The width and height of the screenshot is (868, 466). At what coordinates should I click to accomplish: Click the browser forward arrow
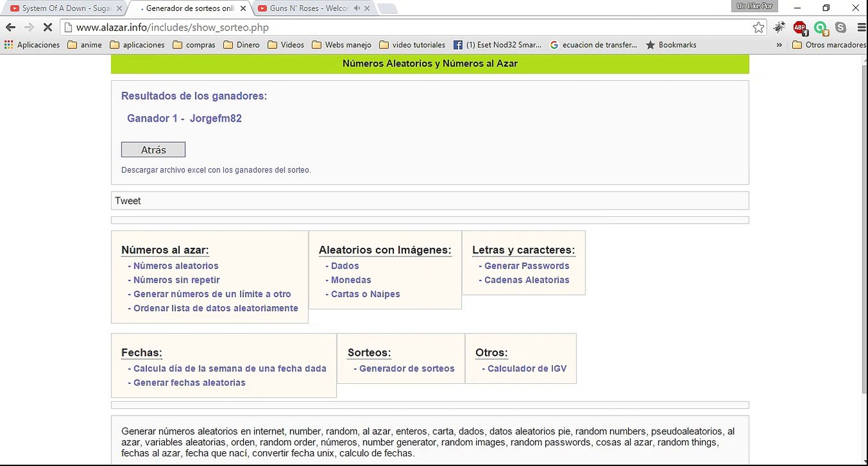(x=29, y=27)
